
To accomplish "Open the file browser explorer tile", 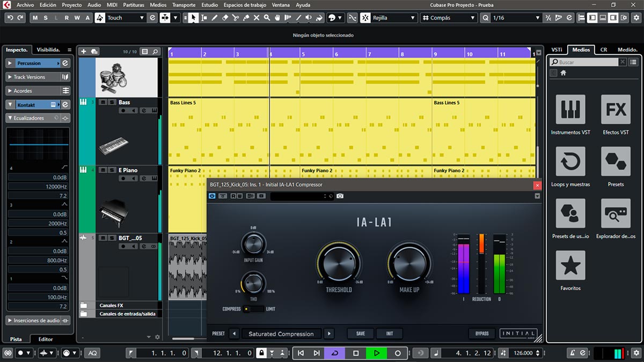I will (616, 213).
